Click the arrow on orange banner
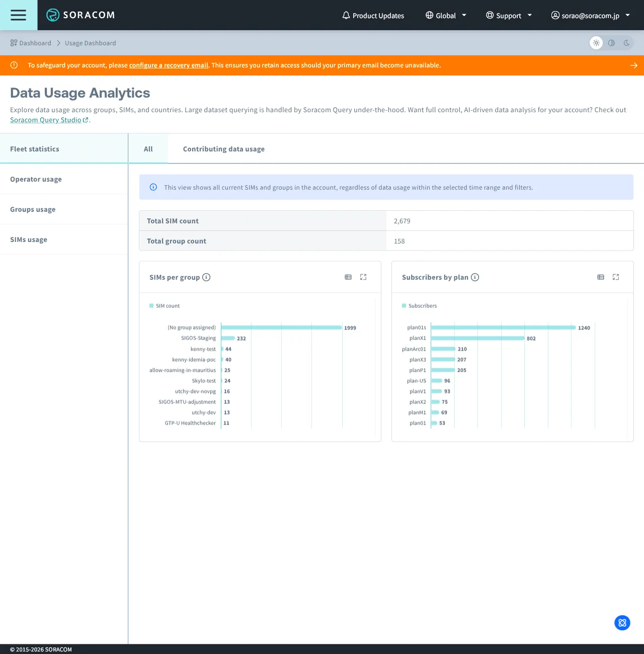 633,65
